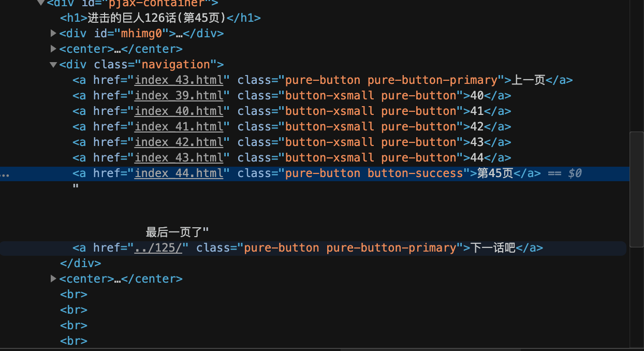This screenshot has height=351, width=644.
Task: Select the h1 text 进击的巨人126话(第45页)
Action: pyautogui.click(x=157, y=18)
